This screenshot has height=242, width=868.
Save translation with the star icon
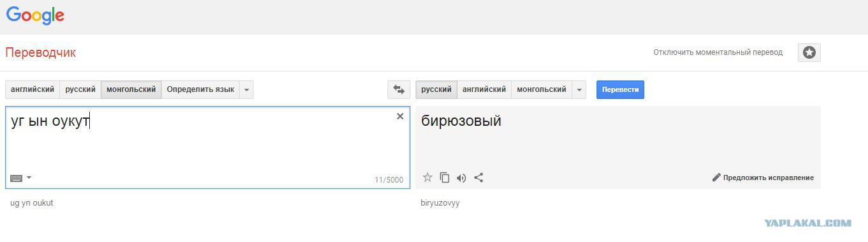point(428,178)
